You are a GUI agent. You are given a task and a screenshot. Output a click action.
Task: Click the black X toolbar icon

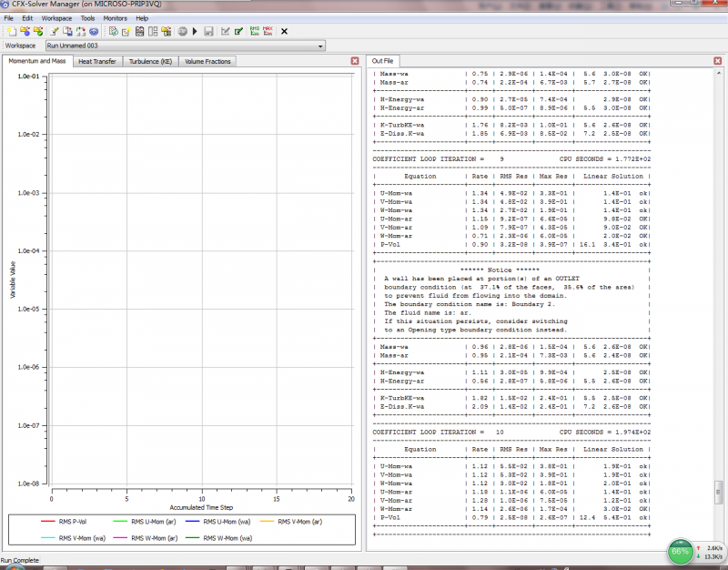[284, 31]
